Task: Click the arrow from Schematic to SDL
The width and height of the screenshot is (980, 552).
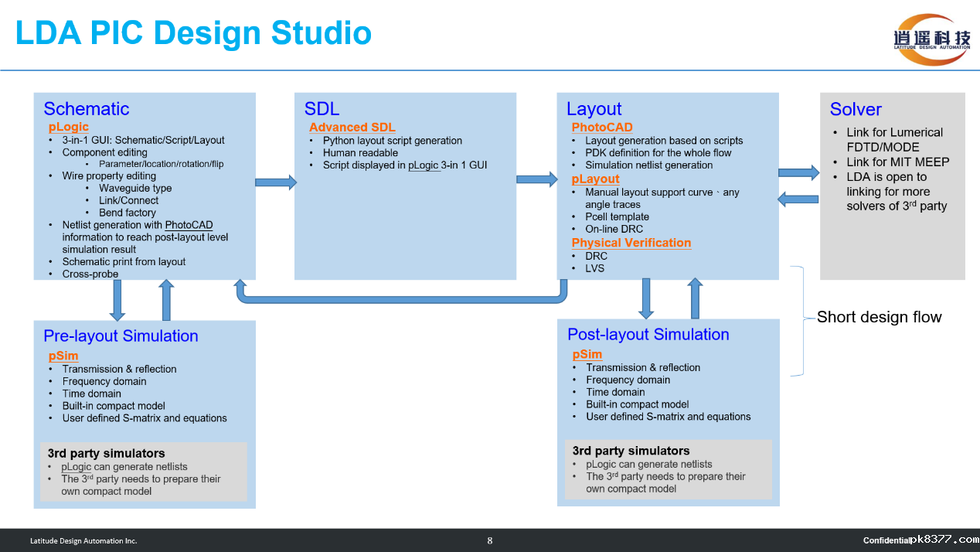Action: click(276, 182)
